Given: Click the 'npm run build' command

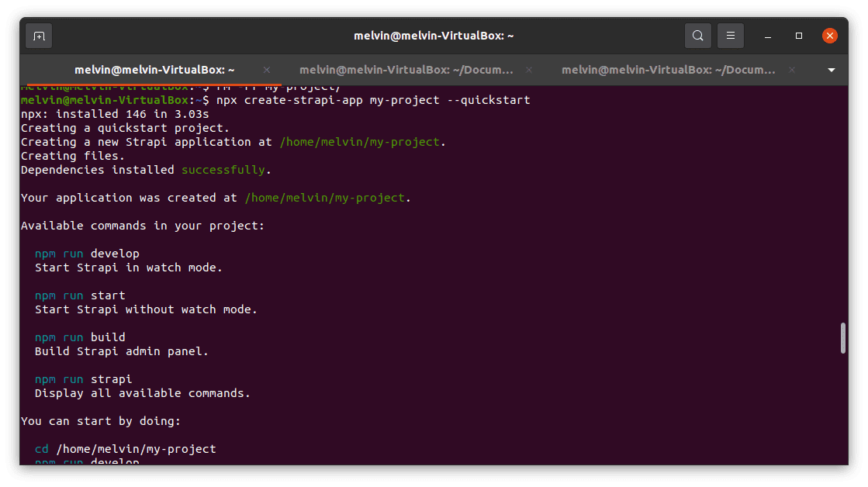Looking at the screenshot, I should (80, 337).
